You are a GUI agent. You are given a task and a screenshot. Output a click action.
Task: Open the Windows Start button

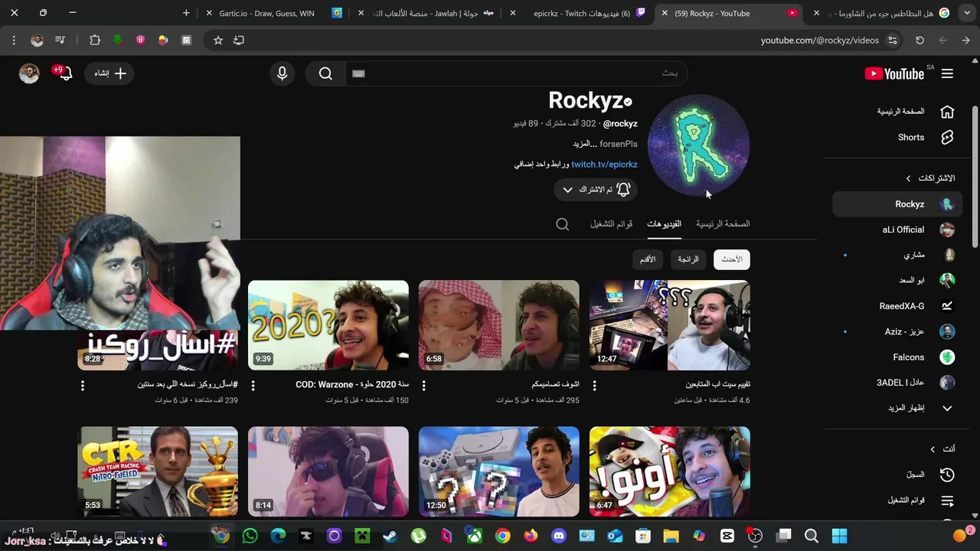click(x=840, y=536)
